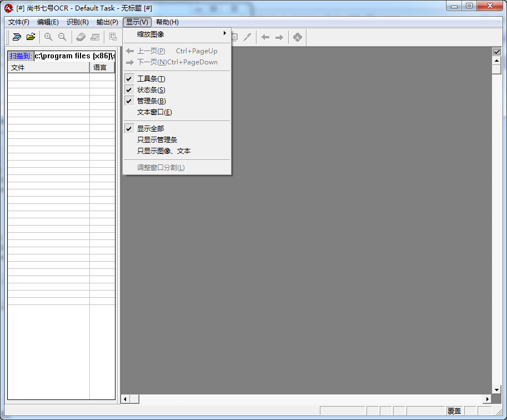Click the vertical scrollbar down arrow
Image resolution: width=507 pixels, height=420 pixels.
click(496, 389)
